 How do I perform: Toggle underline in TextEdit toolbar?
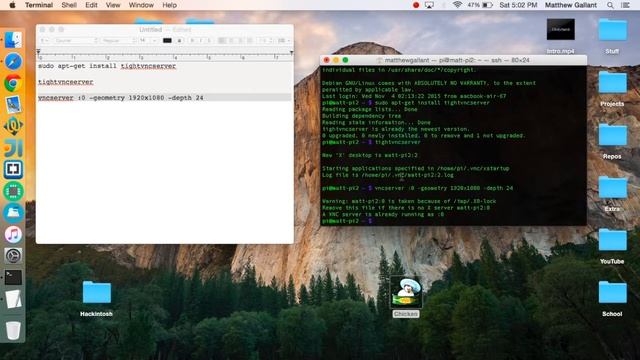pos(209,40)
